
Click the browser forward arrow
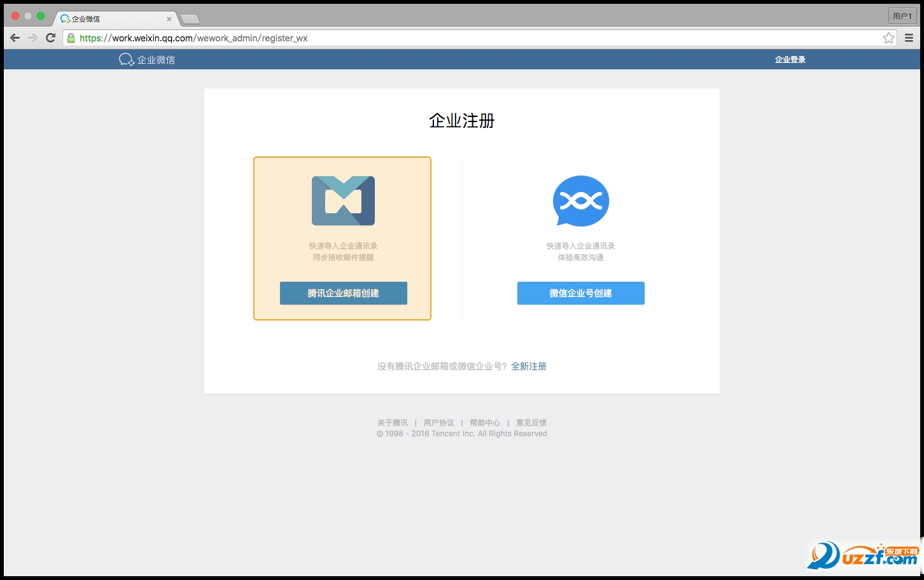pyautogui.click(x=33, y=38)
